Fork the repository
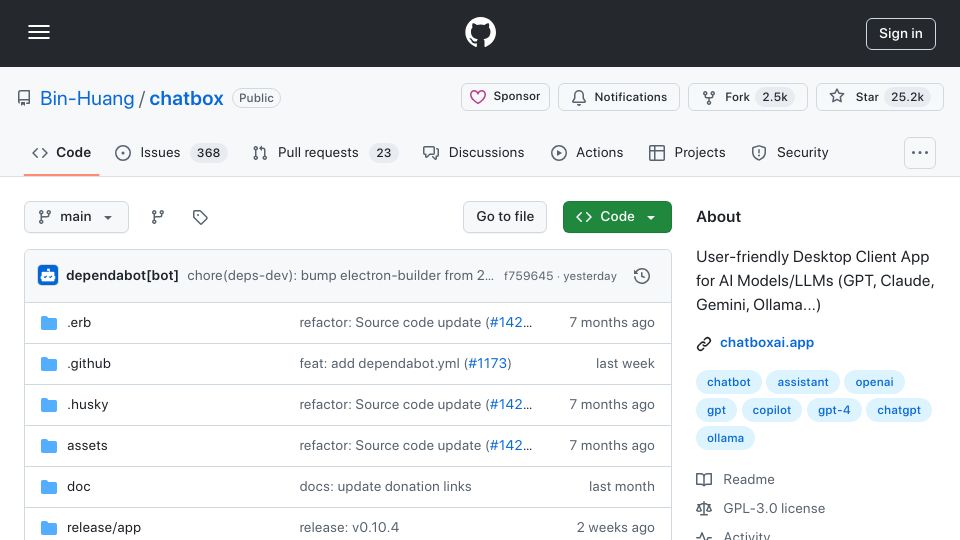The height and width of the screenshot is (540, 960). click(748, 97)
